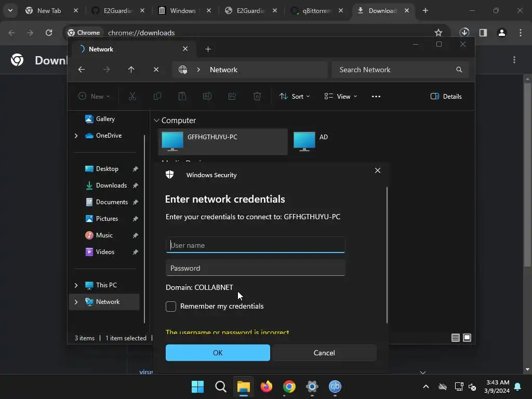Open the Windows Start menu
The width and height of the screenshot is (532, 399).
[x=197, y=387]
